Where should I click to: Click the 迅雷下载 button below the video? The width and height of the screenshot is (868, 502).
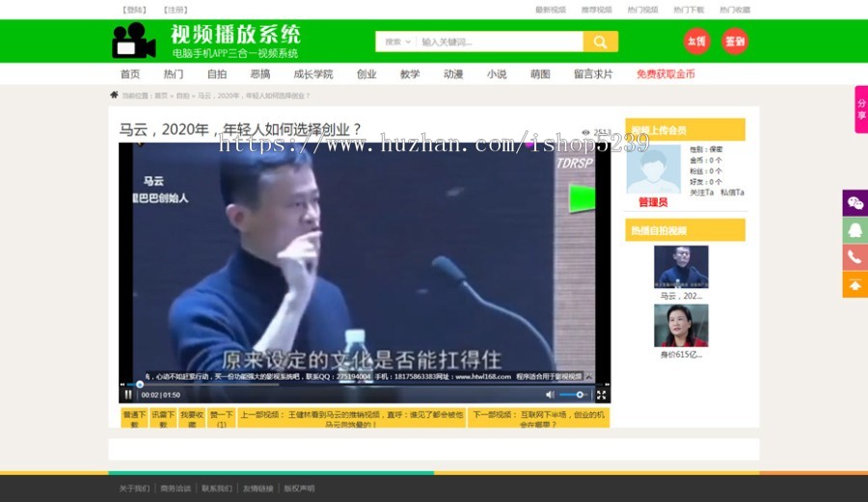tap(163, 418)
